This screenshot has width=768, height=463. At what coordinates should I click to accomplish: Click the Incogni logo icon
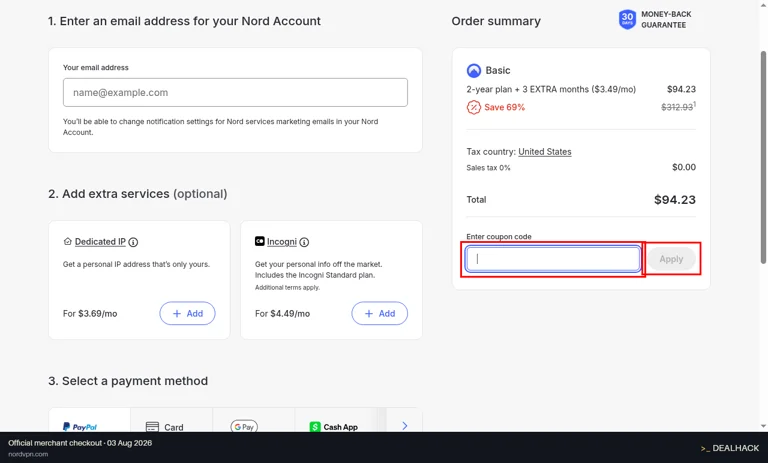pyautogui.click(x=260, y=241)
